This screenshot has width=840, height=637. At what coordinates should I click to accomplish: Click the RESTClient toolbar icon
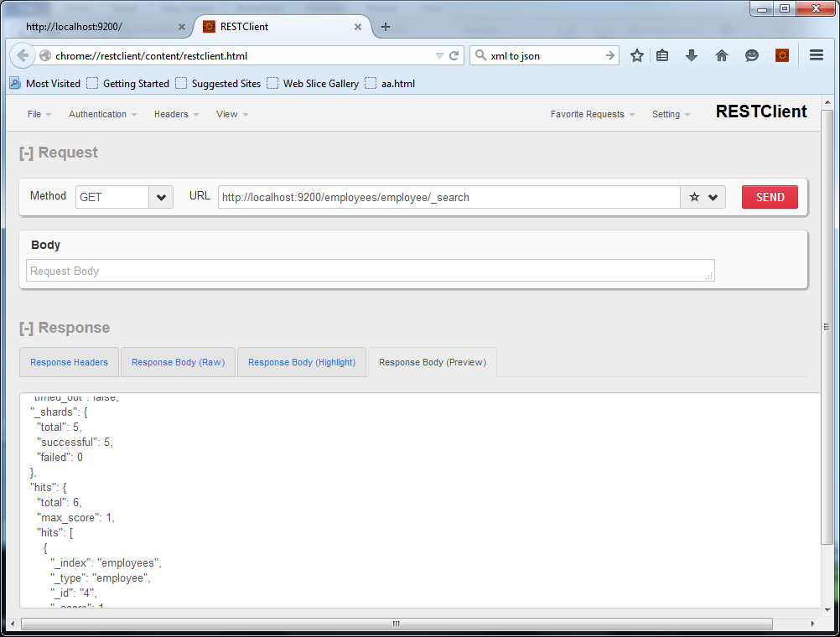782,55
